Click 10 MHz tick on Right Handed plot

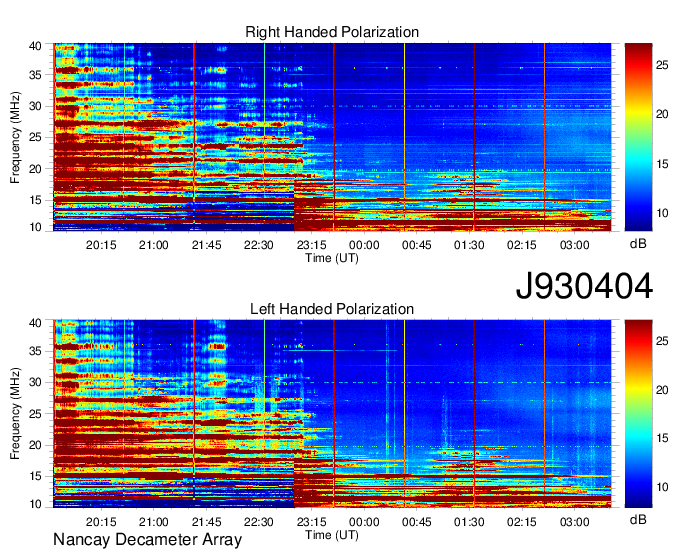(35, 227)
